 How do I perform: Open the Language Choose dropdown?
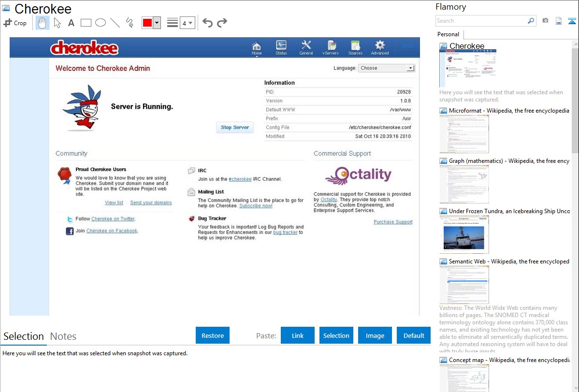pyautogui.click(x=386, y=68)
